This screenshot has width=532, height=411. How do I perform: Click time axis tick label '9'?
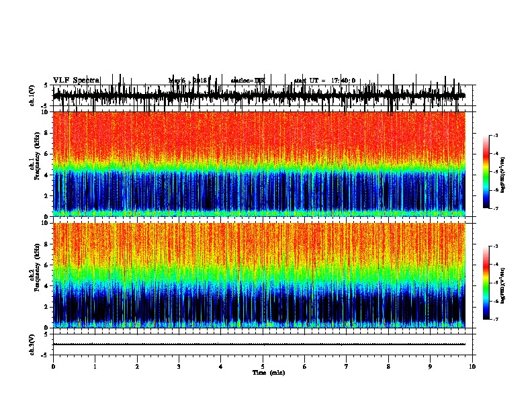click(x=430, y=367)
